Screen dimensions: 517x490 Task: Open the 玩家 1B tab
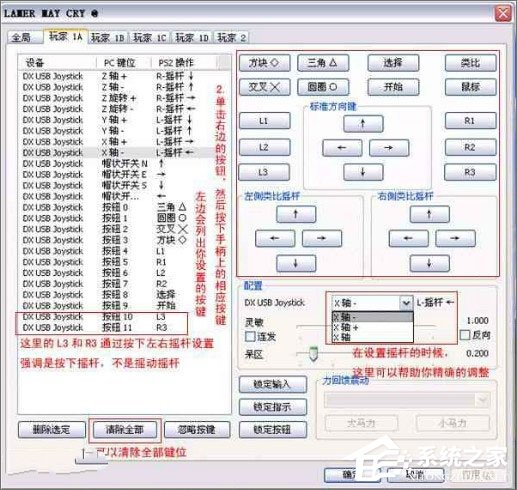(x=108, y=38)
